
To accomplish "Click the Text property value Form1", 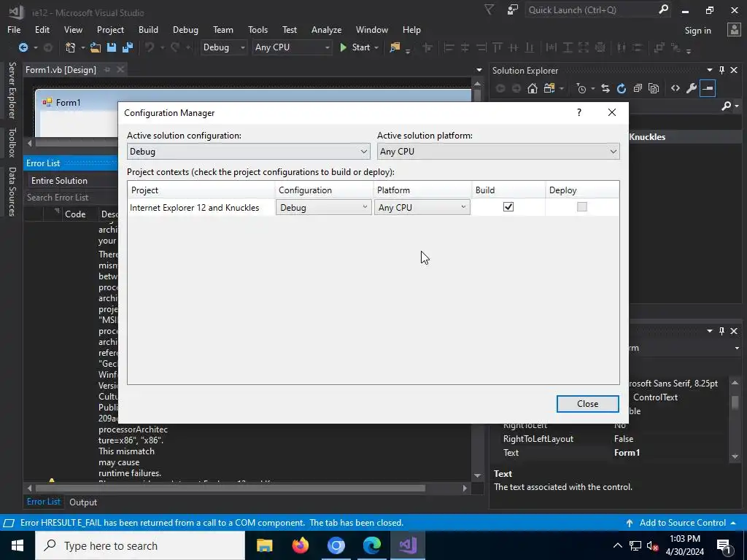I will tap(627, 452).
